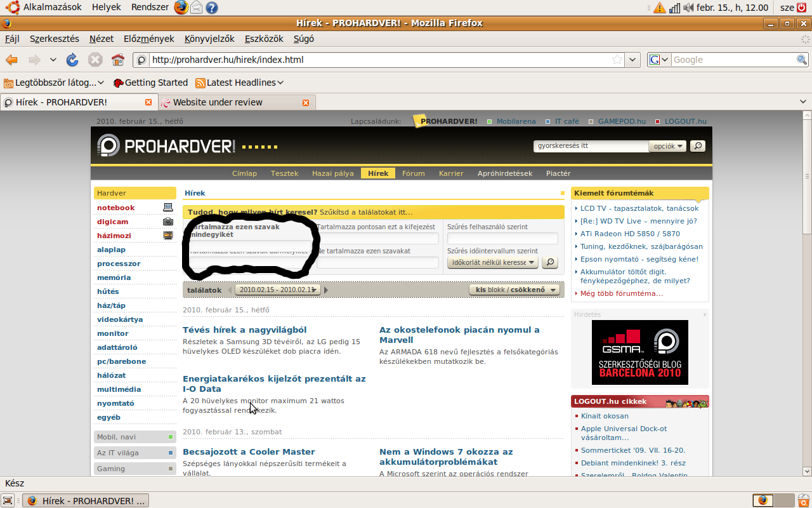Click the red power shutdown icon

802,8
